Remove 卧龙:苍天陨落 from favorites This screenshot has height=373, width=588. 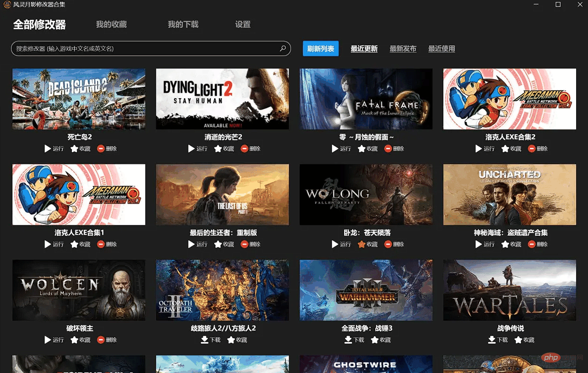coord(367,245)
